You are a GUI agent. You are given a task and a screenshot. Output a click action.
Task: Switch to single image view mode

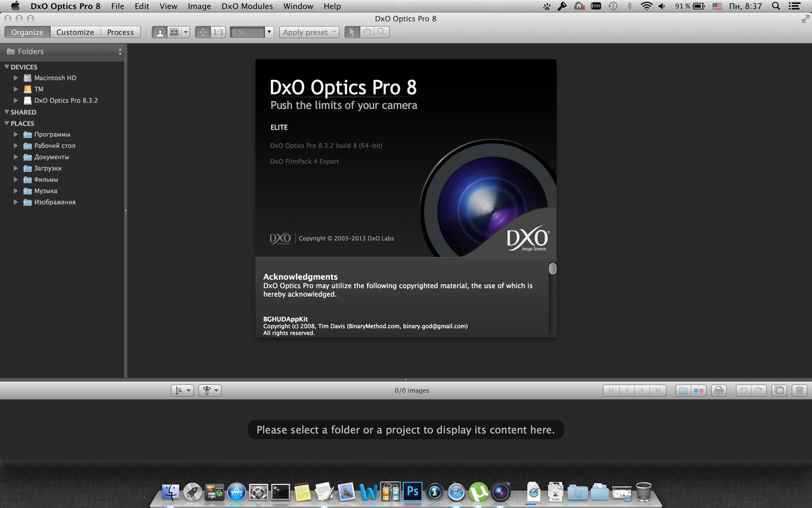[159, 32]
